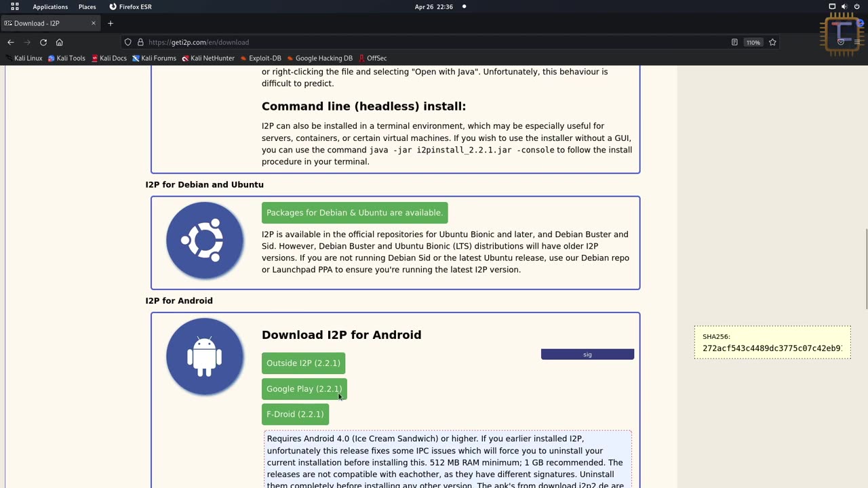The image size is (868, 488).
Task: Go back to the previous page
Action: click(11, 42)
